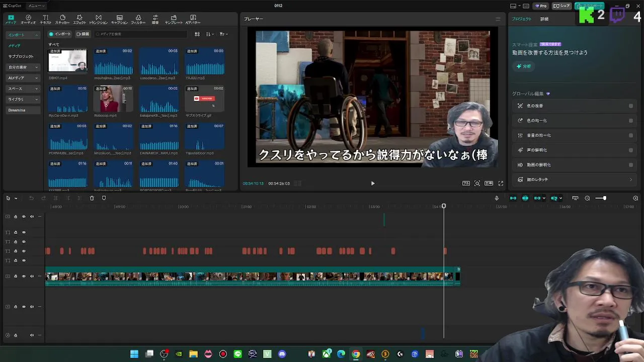Image resolution: width=644 pixels, height=362 pixels.
Task: Click the player crop/scan frame icon
Action: point(477,184)
